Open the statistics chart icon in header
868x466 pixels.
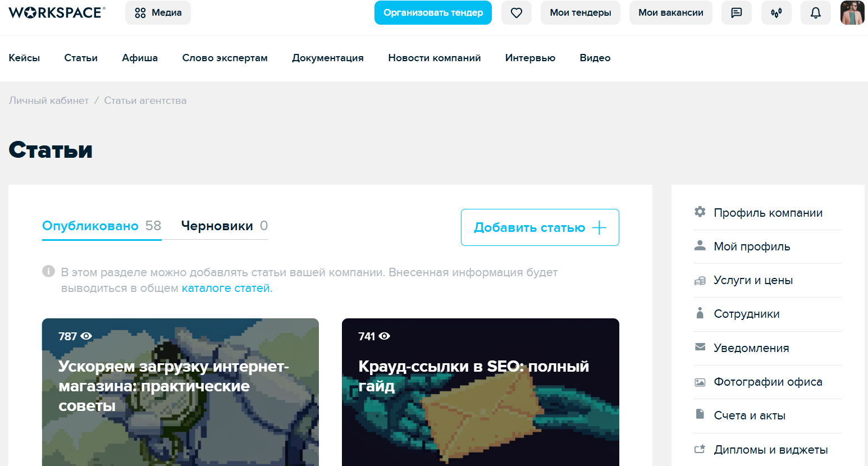[x=776, y=12]
